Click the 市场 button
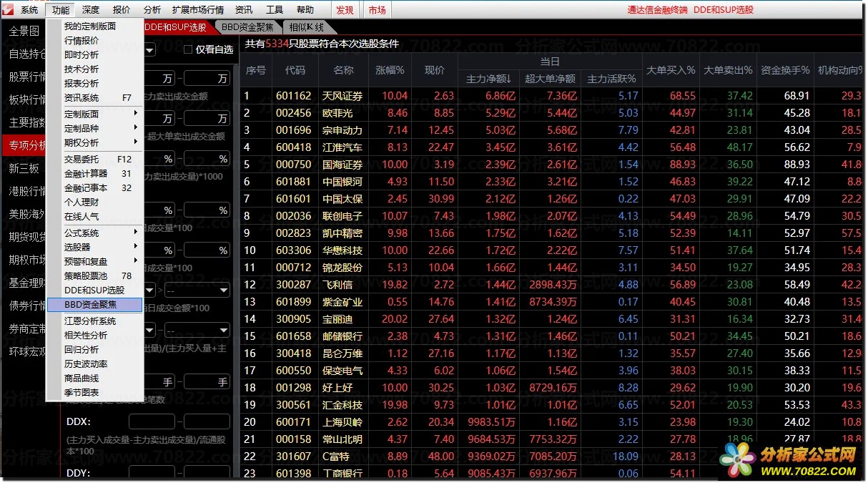868x483 pixels. click(377, 9)
